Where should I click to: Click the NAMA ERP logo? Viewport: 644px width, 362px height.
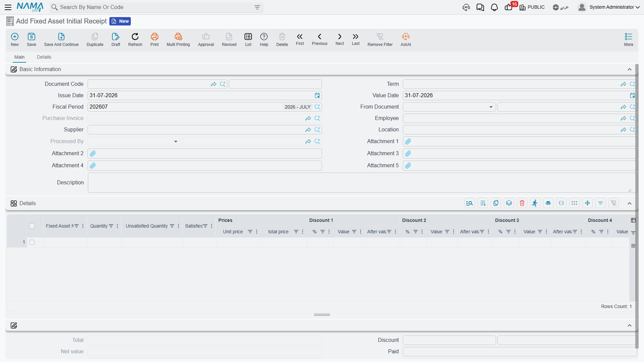tap(30, 7)
